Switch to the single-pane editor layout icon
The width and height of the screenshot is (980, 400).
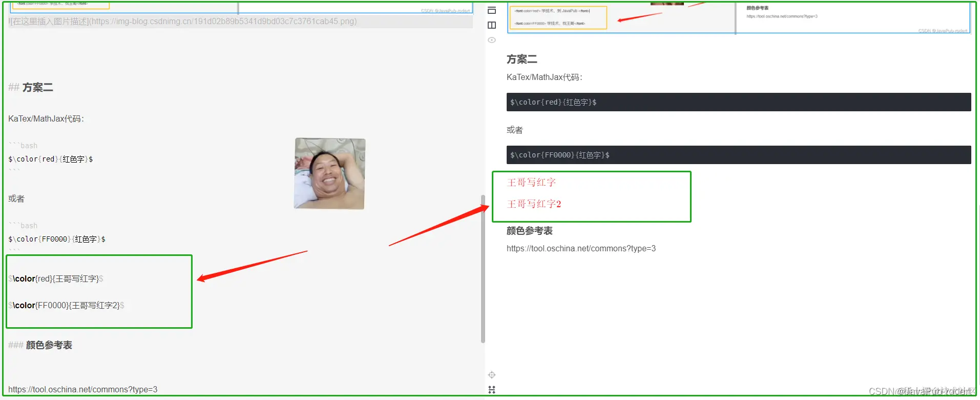coord(492,10)
